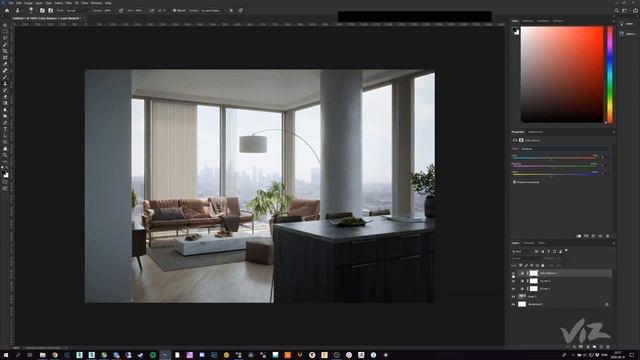The image size is (640, 360).
Task: Hide the Layer 1 layer
Action: click(513, 296)
